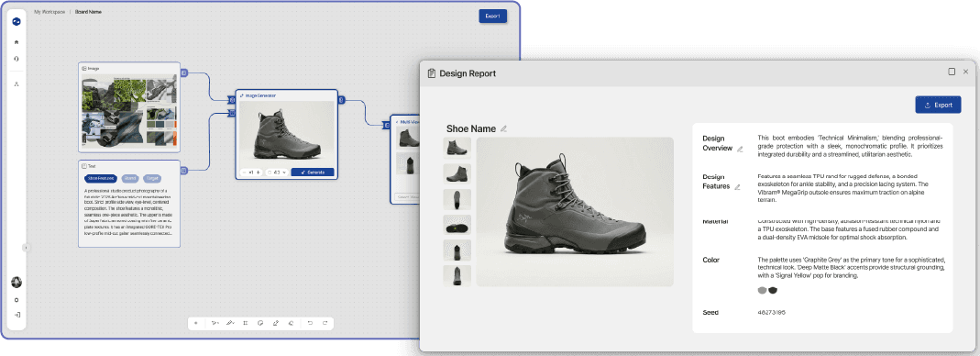Click the user avatar in the sidebar

pos(17,283)
